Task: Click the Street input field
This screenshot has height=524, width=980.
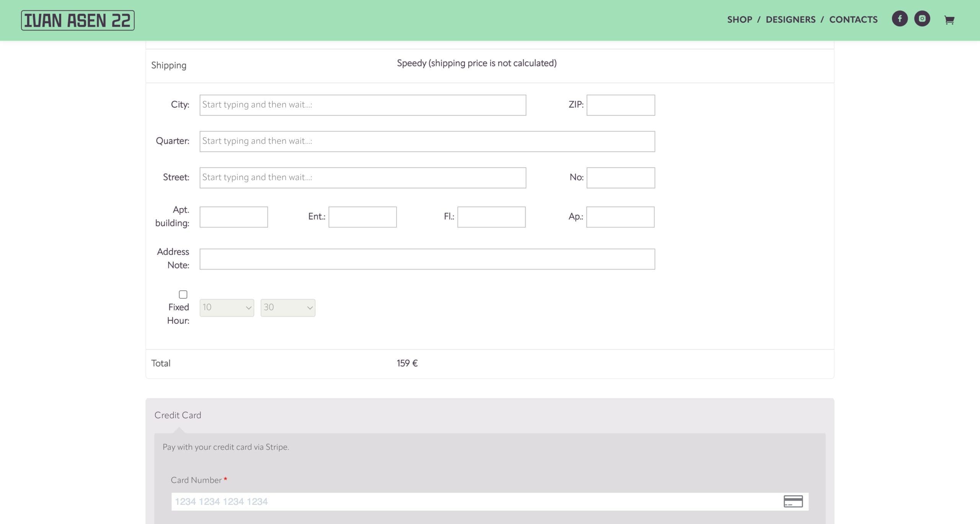Action: pyautogui.click(x=363, y=177)
